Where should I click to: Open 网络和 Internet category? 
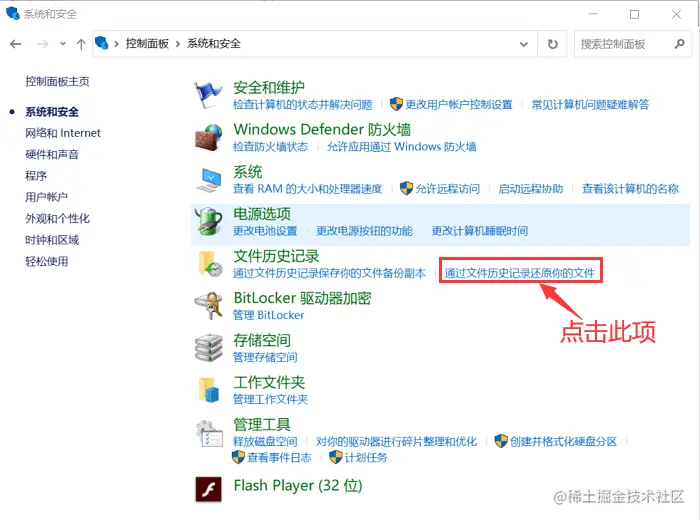tap(63, 133)
